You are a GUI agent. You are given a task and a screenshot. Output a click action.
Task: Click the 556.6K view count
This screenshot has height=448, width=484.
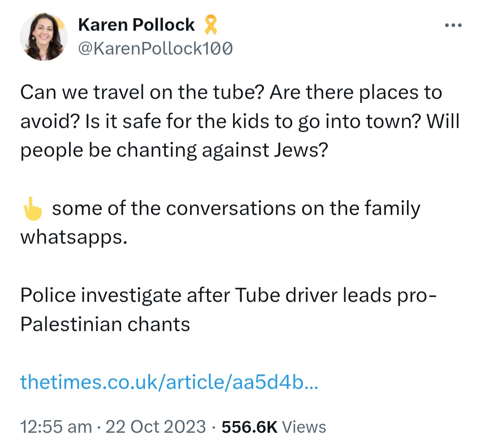click(250, 426)
